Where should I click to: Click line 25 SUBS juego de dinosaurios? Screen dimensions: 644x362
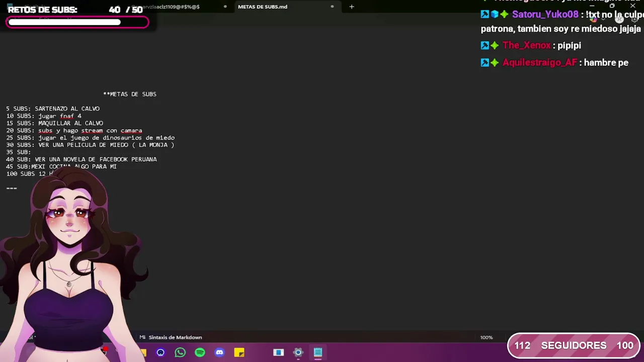[91, 138]
